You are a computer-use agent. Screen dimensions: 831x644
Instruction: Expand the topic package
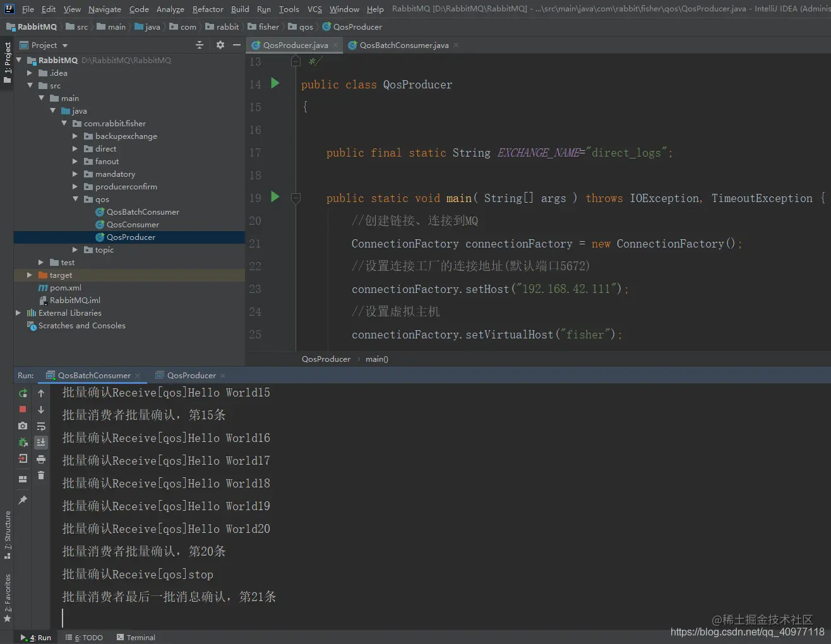coord(75,249)
